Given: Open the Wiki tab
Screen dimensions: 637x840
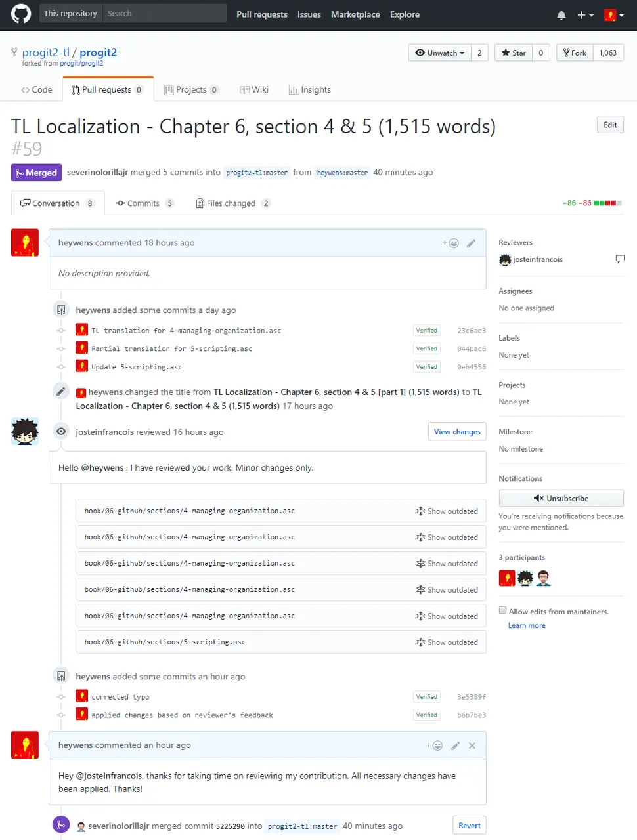Looking at the screenshot, I should pyautogui.click(x=254, y=89).
